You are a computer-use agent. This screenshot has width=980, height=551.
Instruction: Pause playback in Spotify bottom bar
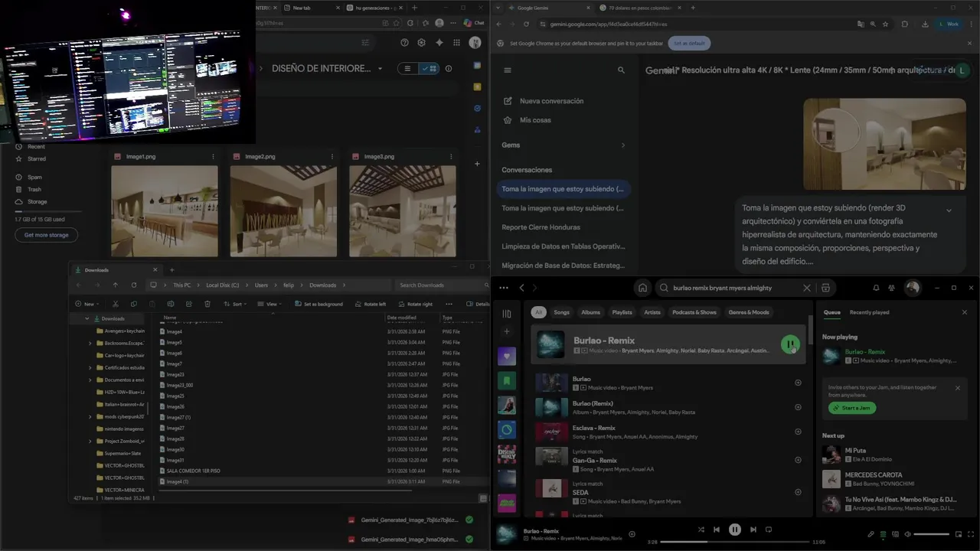tap(735, 530)
